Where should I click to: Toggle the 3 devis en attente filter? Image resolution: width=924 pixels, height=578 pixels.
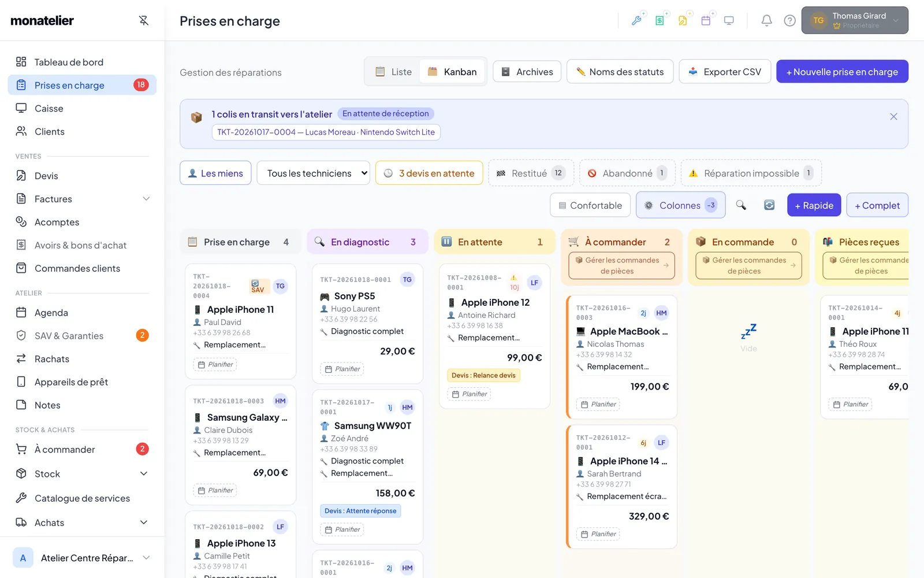tap(429, 173)
